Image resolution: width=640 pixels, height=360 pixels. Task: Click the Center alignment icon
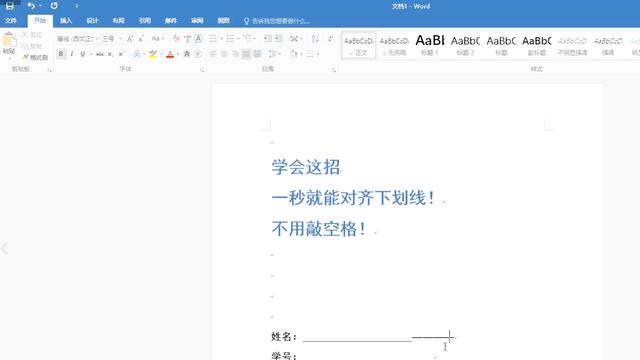click(224, 54)
